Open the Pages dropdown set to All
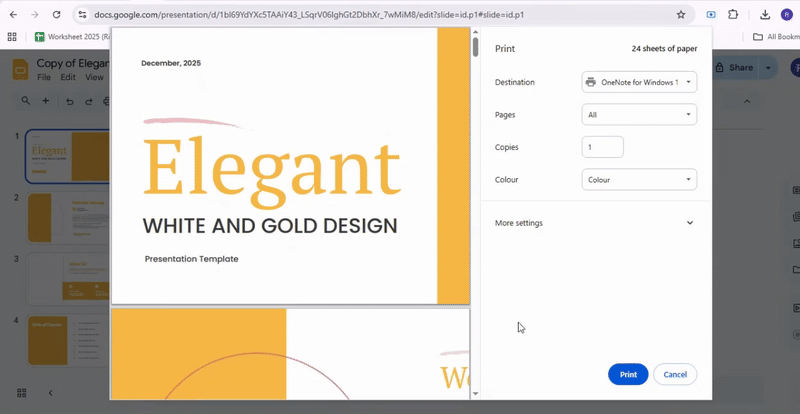This screenshot has width=800, height=414. click(x=639, y=115)
